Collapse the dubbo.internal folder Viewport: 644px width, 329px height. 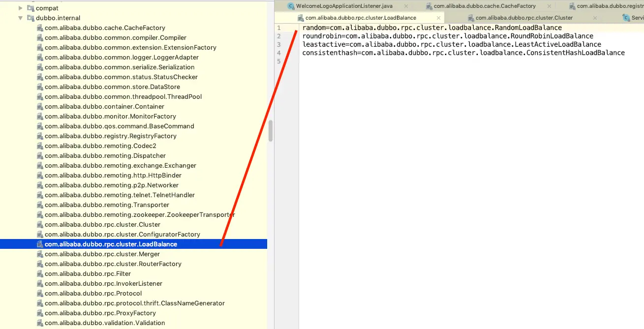(21, 18)
